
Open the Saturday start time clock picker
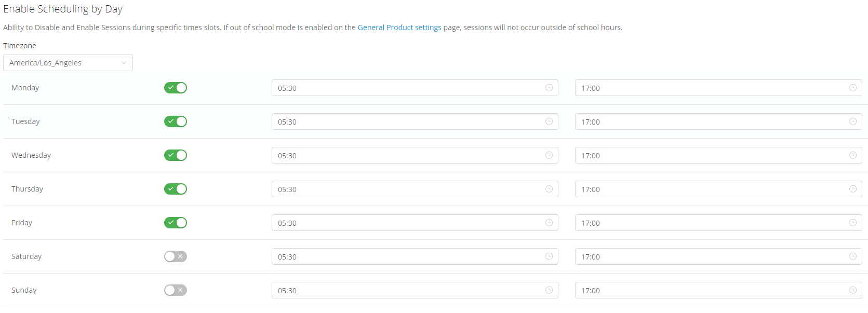[x=549, y=256]
